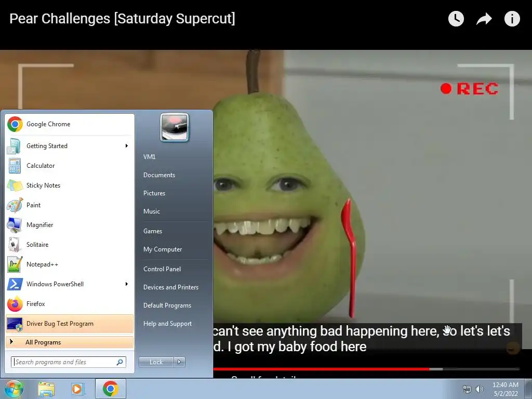Click the video Share arrow icon
Image resolution: width=532 pixels, height=399 pixels.
click(484, 19)
